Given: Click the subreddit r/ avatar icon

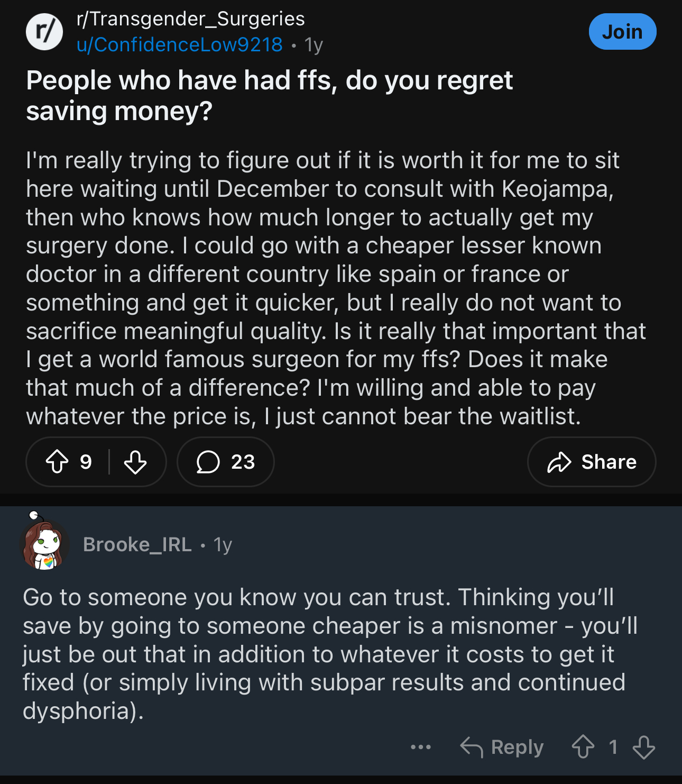Looking at the screenshot, I should tap(44, 32).
